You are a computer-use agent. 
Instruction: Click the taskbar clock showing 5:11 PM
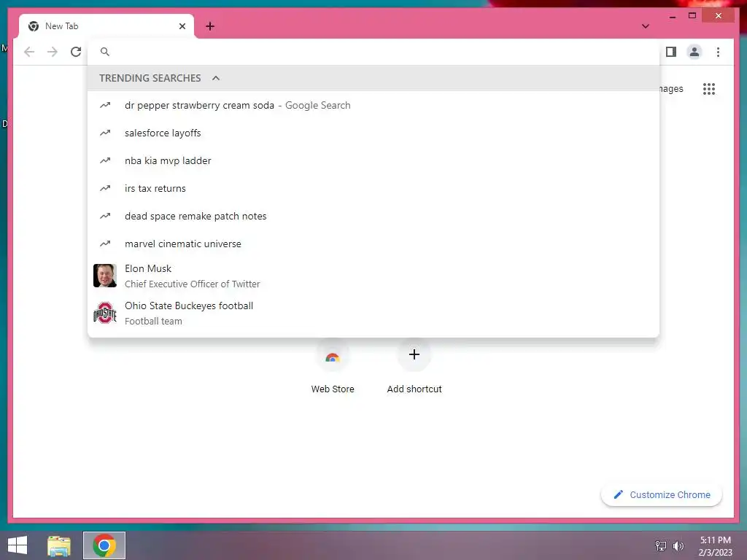[x=715, y=546]
